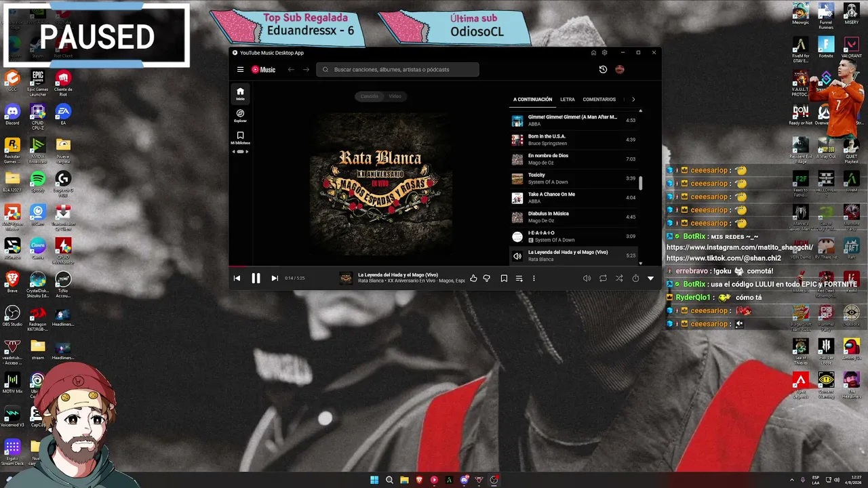The width and height of the screenshot is (868, 488).
Task: Skip to the next track
Action: pyautogui.click(x=275, y=278)
